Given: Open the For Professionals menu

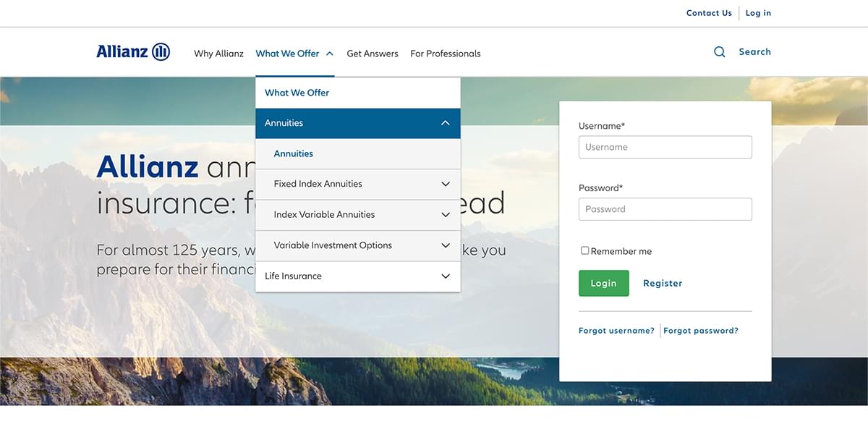Looking at the screenshot, I should (446, 54).
